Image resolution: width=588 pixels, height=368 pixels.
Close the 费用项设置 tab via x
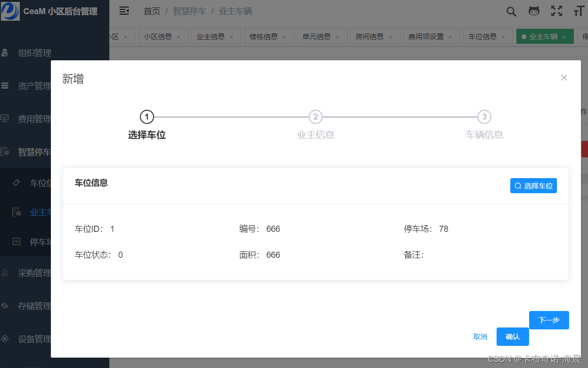[x=450, y=37]
